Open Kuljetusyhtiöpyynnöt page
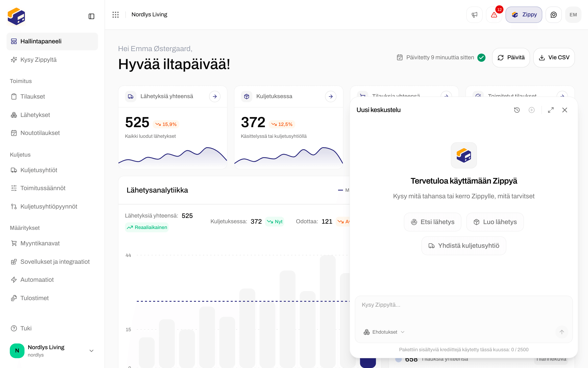This screenshot has height=368, width=588. [x=52, y=206]
